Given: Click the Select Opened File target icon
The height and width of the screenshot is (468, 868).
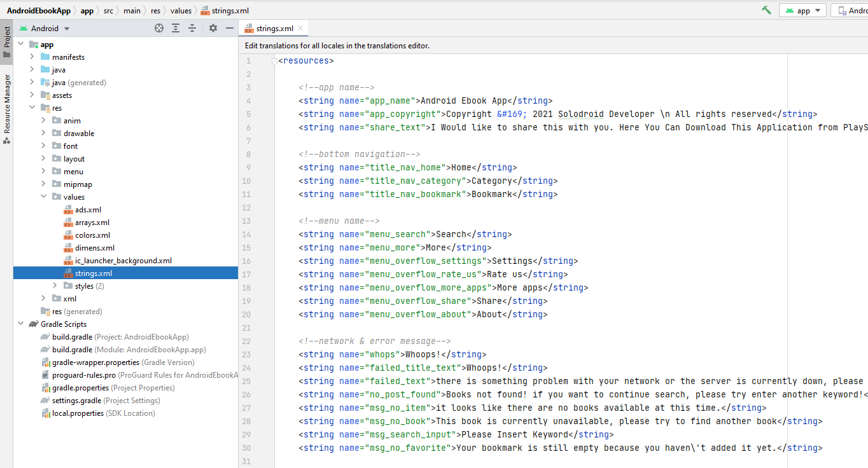Looking at the screenshot, I should pos(159,28).
